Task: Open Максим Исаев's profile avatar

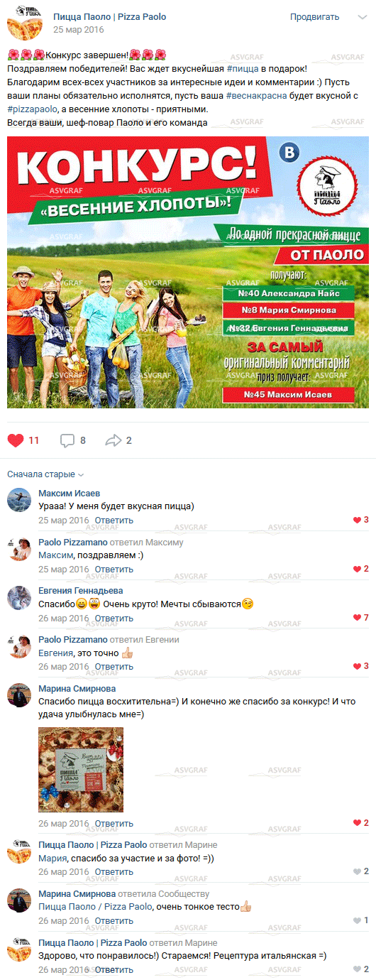Action: [x=19, y=500]
